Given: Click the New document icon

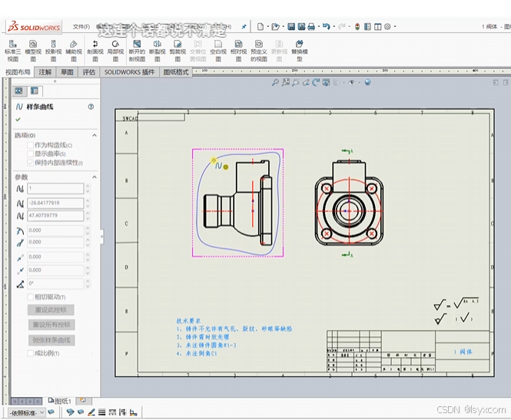Looking at the screenshot, I should pos(260,27).
